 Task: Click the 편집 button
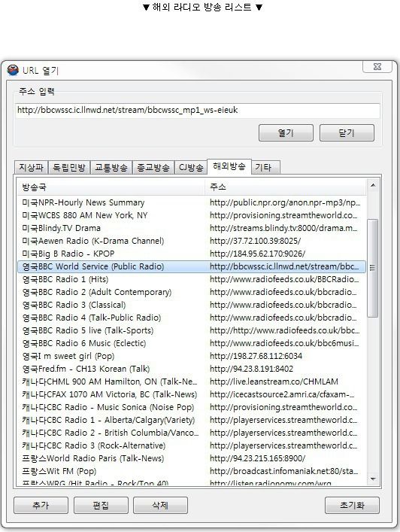101,505
